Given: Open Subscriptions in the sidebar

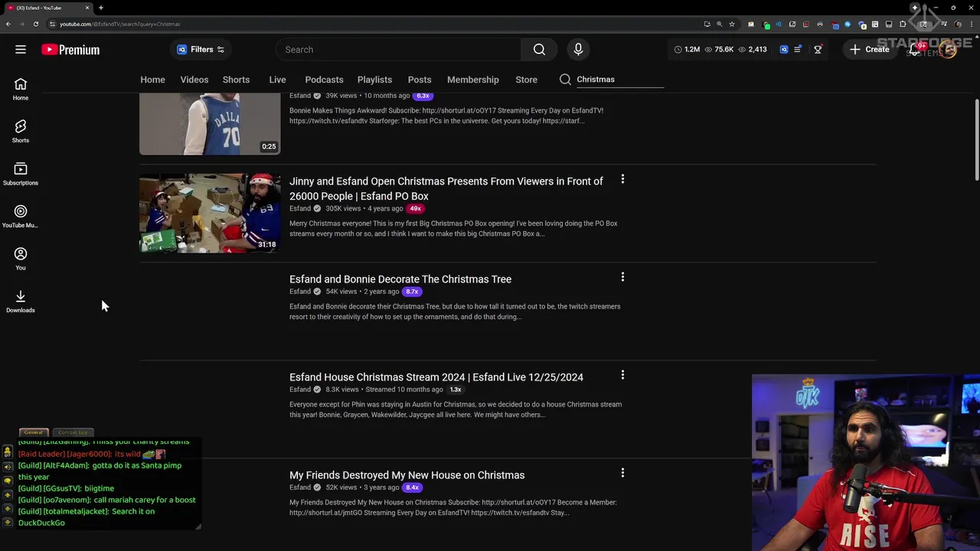Looking at the screenshot, I should [x=21, y=174].
